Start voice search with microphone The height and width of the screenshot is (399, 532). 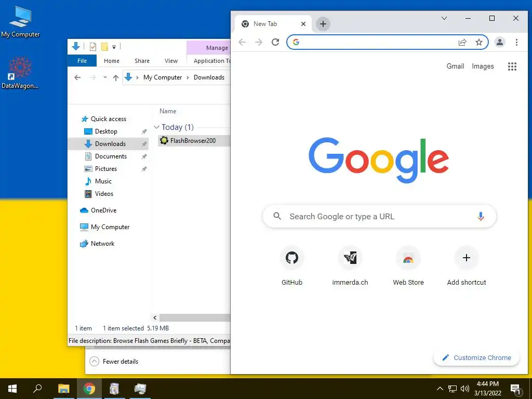click(481, 217)
